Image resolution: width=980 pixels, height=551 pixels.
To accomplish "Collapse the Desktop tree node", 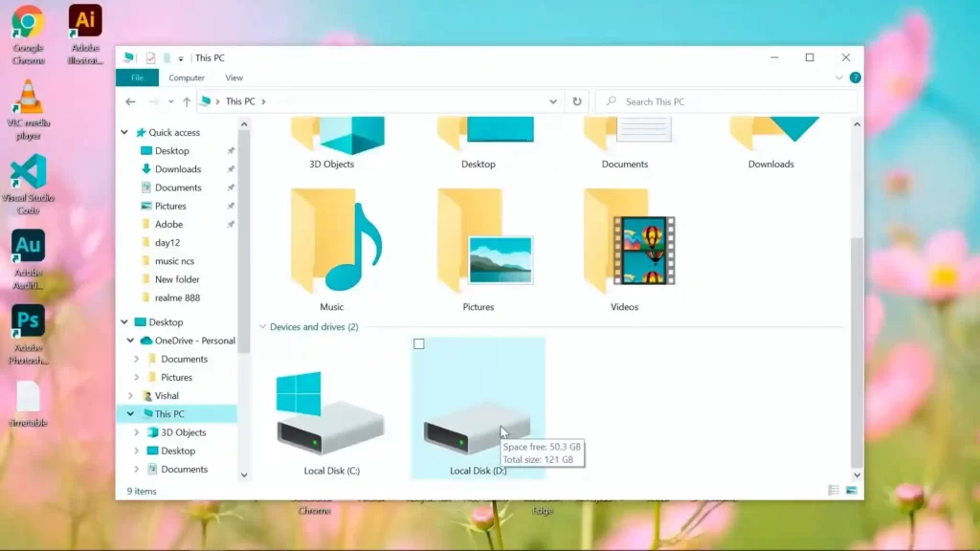I will click(124, 322).
